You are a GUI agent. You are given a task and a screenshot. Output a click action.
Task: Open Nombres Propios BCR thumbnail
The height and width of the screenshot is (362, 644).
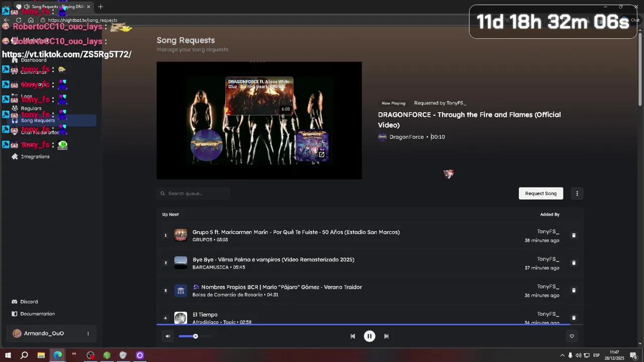tap(181, 291)
